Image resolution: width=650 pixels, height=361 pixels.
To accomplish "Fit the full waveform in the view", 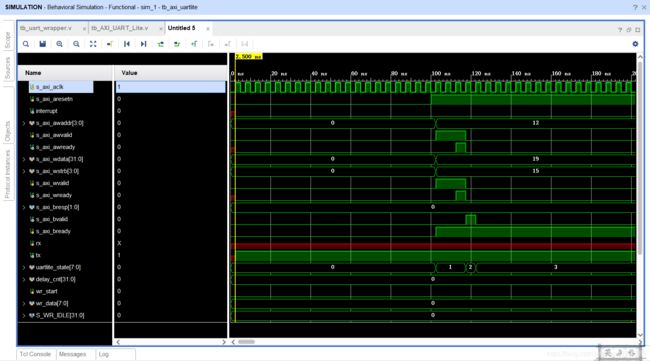I will (93, 44).
